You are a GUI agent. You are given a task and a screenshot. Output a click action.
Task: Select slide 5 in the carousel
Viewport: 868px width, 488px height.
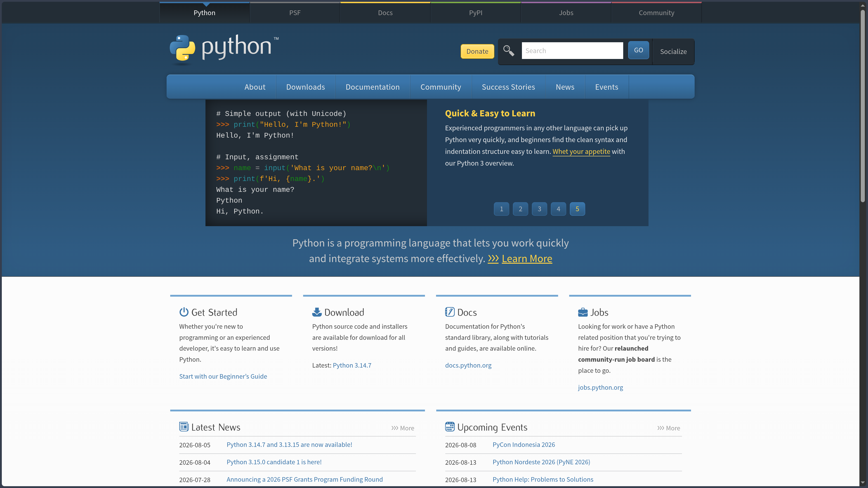pos(577,209)
